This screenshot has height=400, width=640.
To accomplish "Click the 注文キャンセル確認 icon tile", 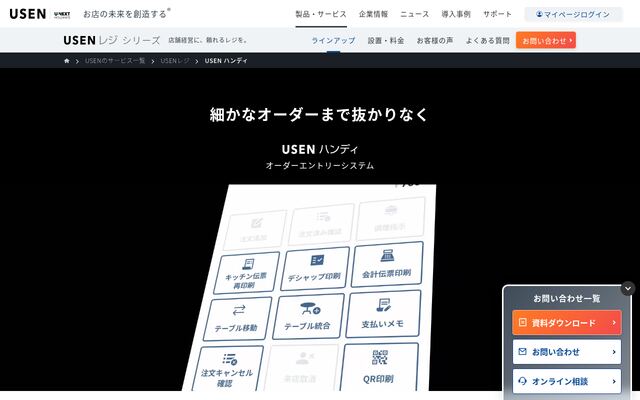I will 229,368.
